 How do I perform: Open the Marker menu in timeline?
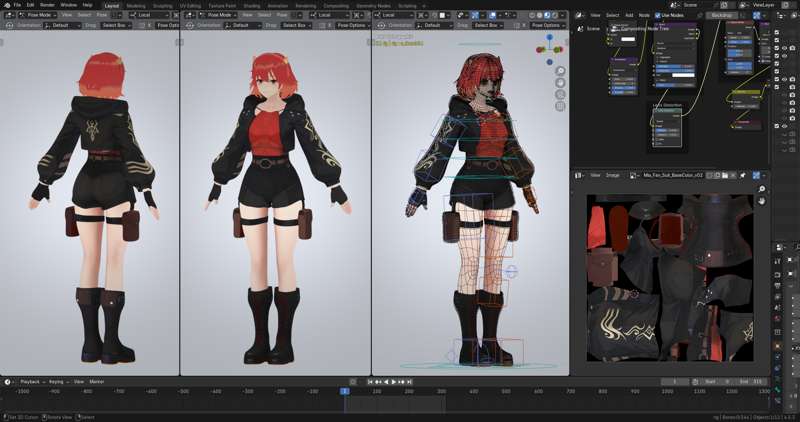pos(96,382)
